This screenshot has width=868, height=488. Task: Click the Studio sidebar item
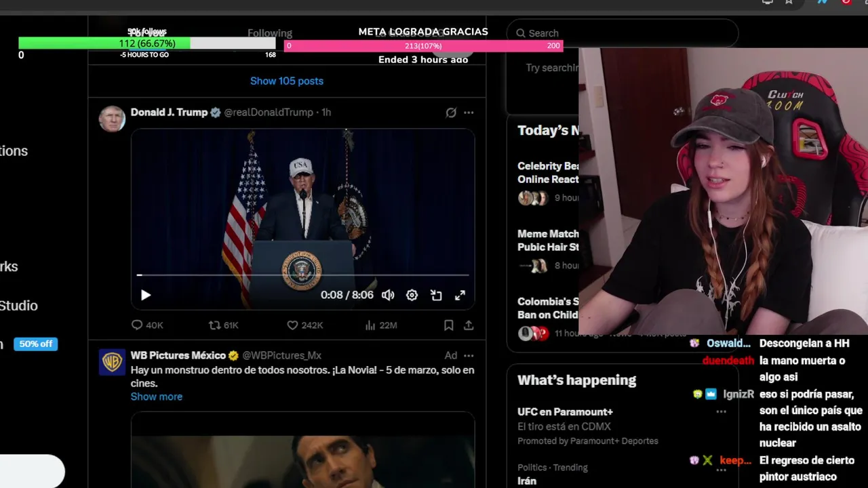coord(19,306)
